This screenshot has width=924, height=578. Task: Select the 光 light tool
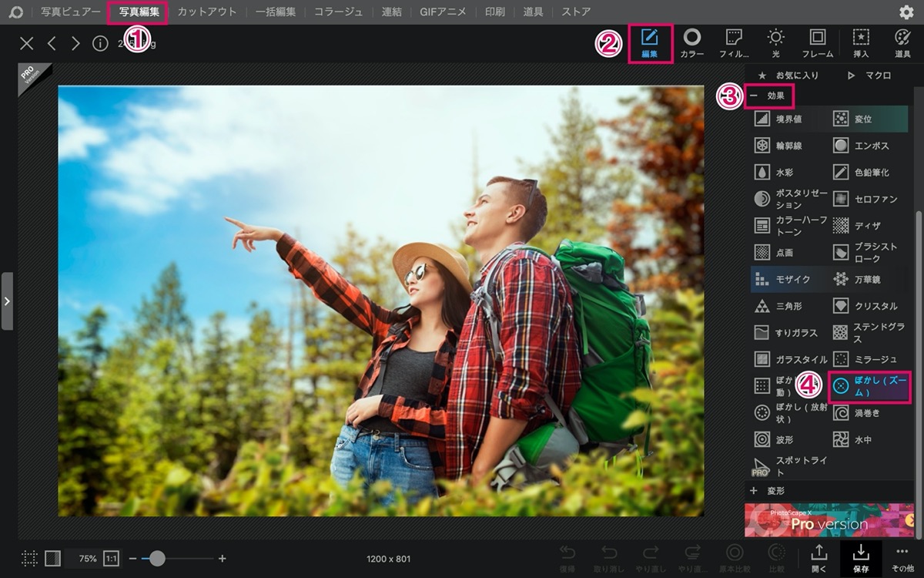pos(775,43)
